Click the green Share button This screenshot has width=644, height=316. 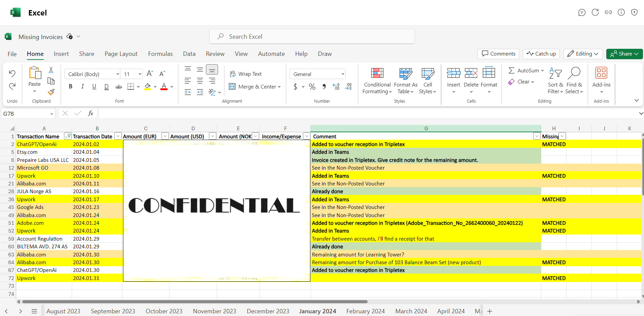click(x=624, y=54)
